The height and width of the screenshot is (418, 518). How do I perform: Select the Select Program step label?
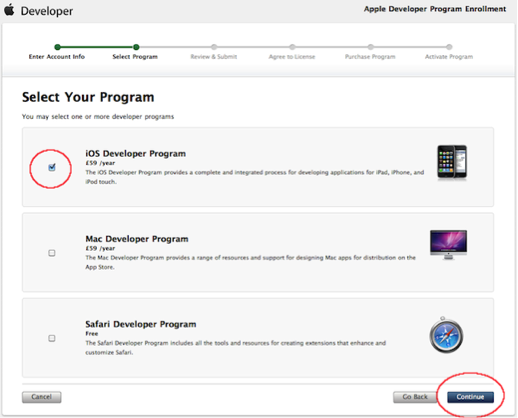(x=135, y=57)
